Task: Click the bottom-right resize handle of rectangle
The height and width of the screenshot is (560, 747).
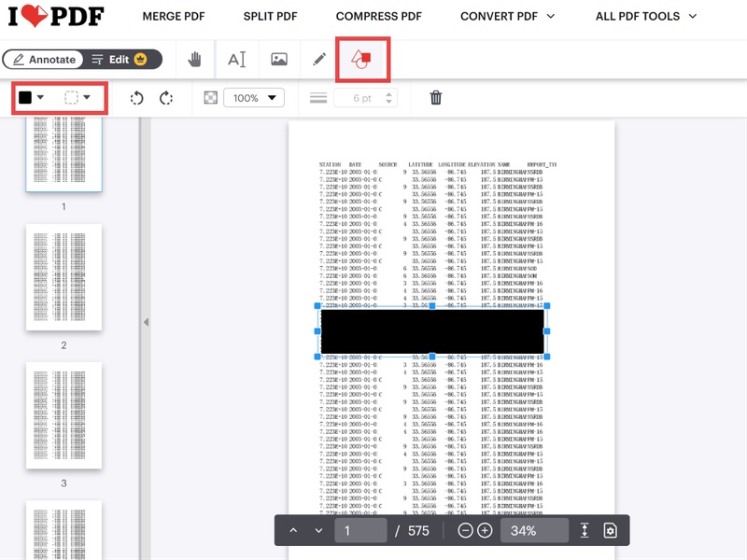Action: click(547, 357)
